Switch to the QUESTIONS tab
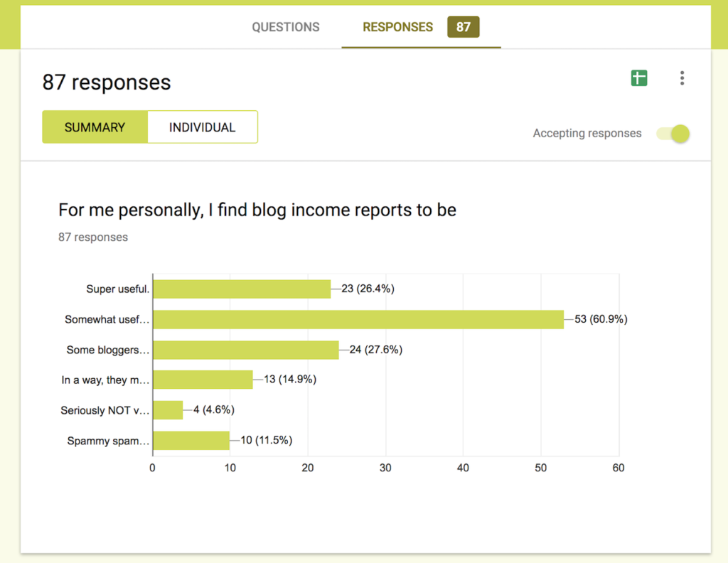Viewport: 728px width, 563px height. [x=286, y=27]
